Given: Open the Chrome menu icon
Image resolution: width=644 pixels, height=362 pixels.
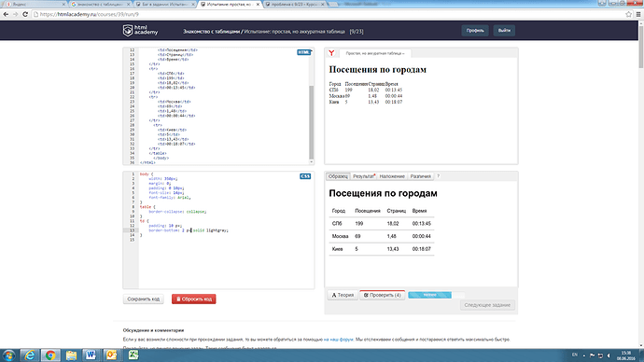Looking at the screenshot, I should point(638,14).
